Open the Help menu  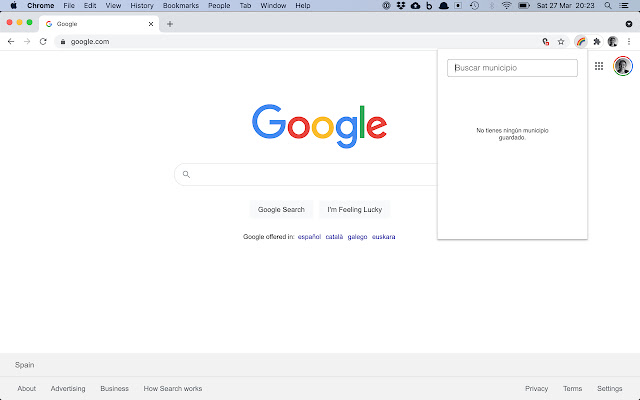coord(303,6)
